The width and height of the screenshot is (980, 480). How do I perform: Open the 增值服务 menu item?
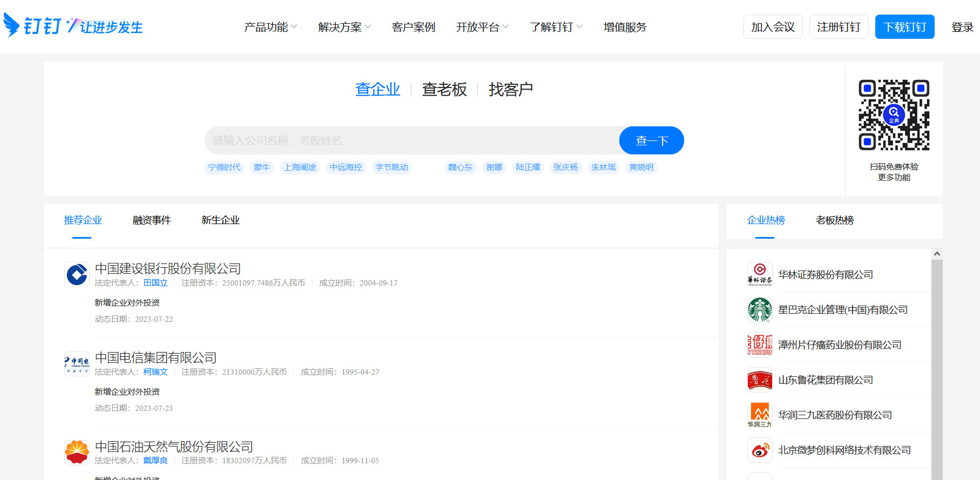(x=625, y=27)
